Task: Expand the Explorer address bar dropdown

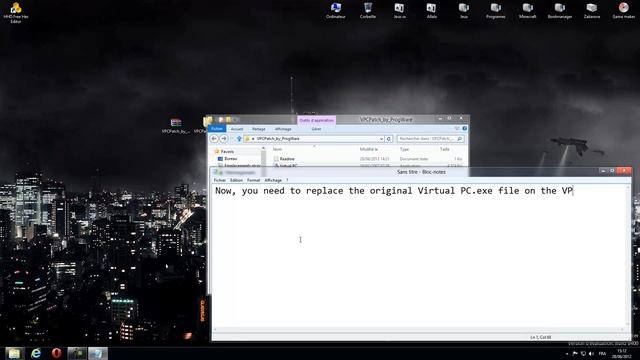Action: pos(381,139)
